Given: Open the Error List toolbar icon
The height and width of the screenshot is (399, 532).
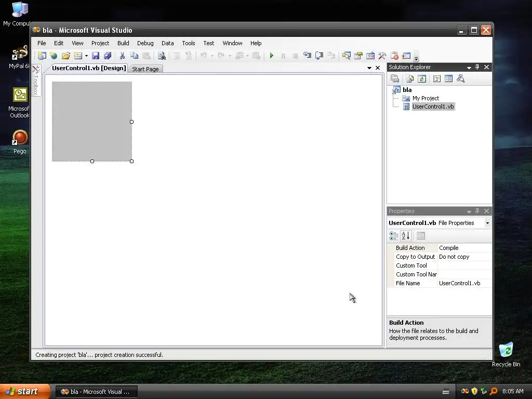Looking at the screenshot, I should 394,56.
